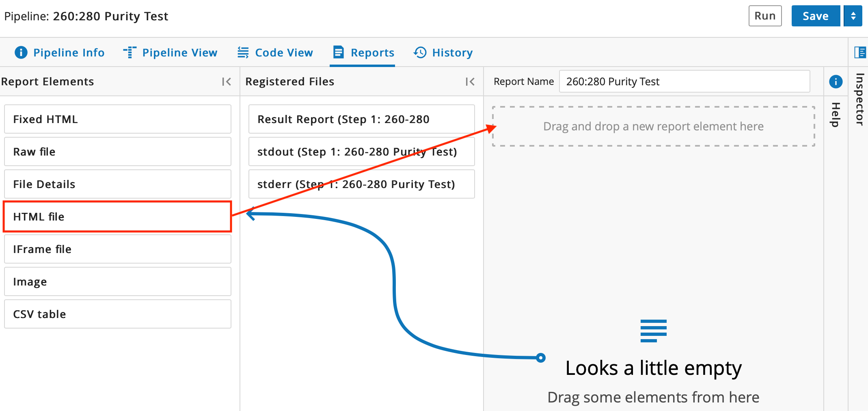This screenshot has height=411, width=868.
Task: Select the Fixed HTML report element
Action: click(x=118, y=119)
